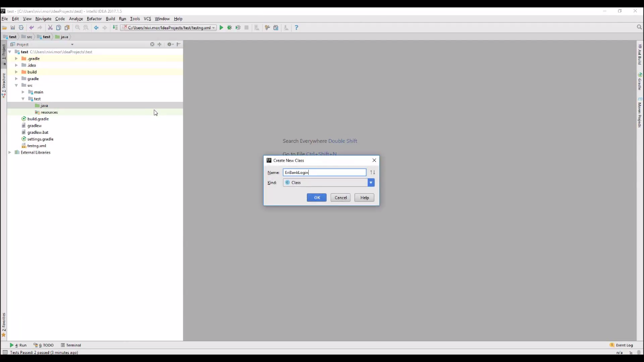Click Cancel in Create New Class dialog
This screenshot has height=362, width=644.
341,197
